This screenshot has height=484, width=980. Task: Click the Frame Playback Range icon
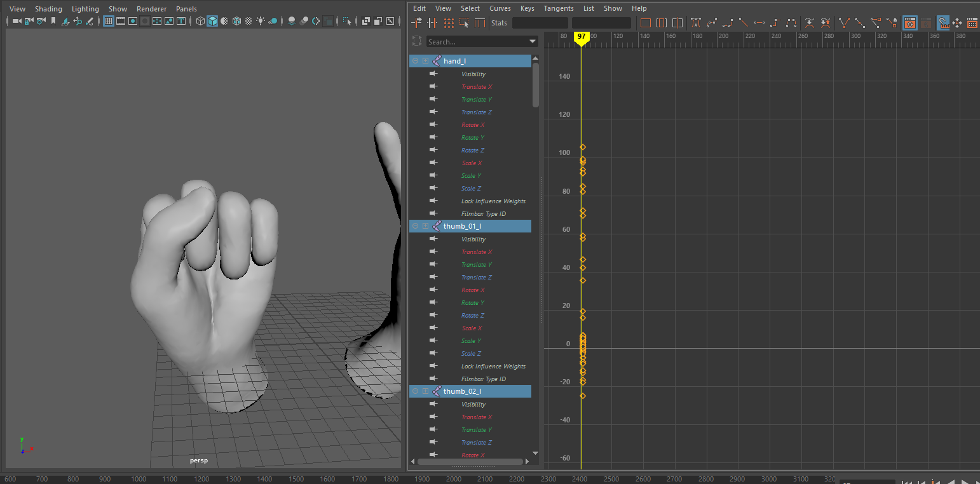(x=662, y=23)
